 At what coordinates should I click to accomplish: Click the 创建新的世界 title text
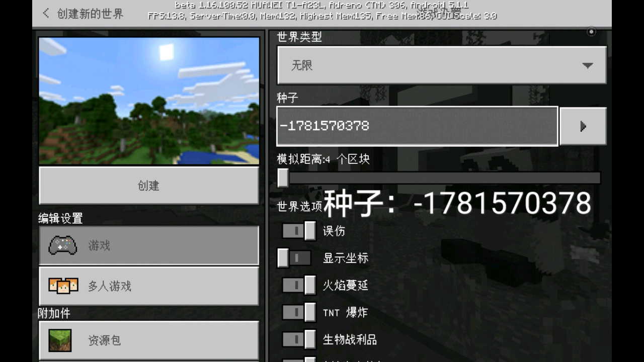coord(90,14)
